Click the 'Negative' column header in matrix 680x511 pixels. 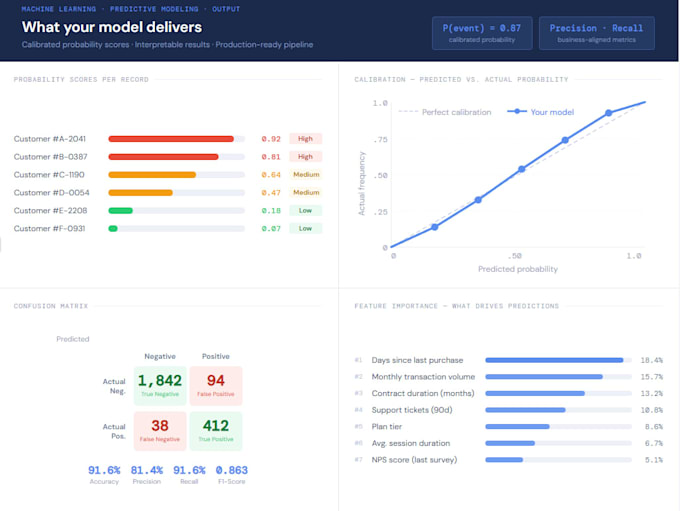(160, 357)
